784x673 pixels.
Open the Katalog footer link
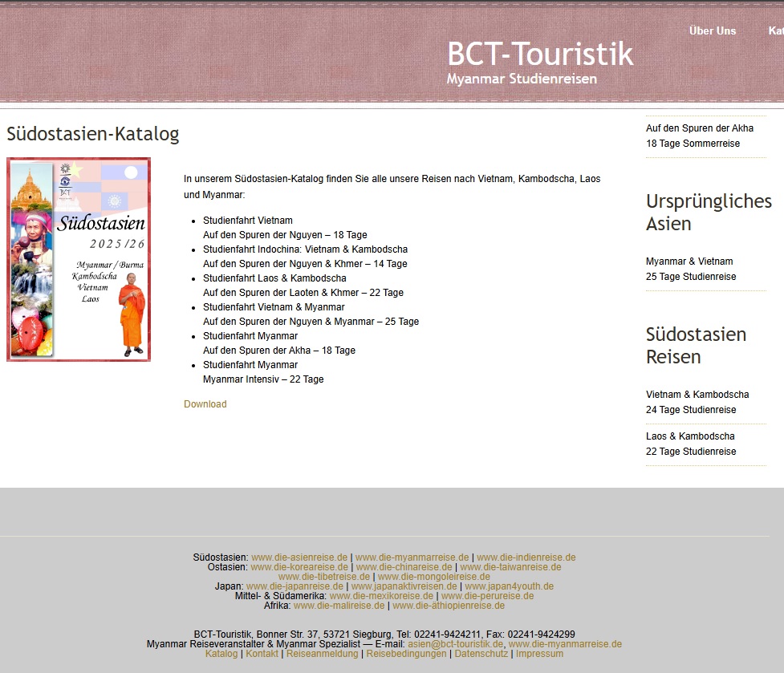(x=221, y=654)
